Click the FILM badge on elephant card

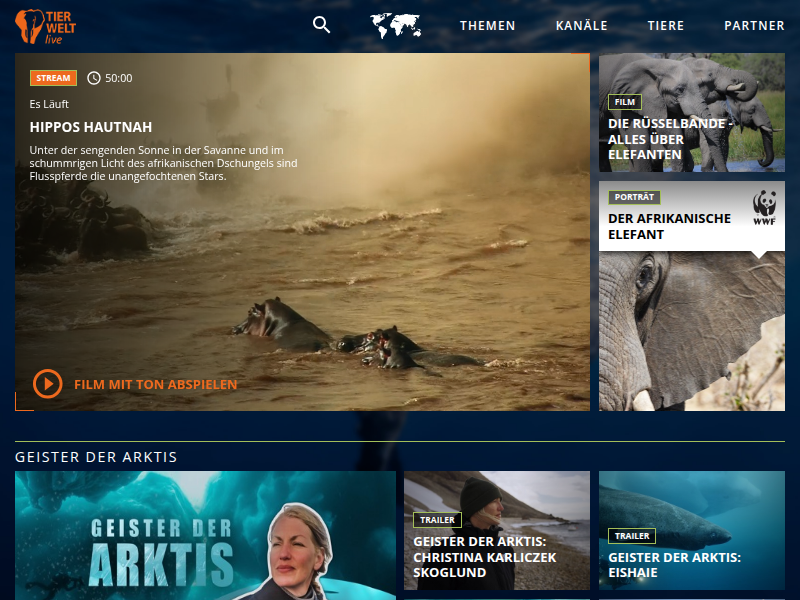pos(624,102)
